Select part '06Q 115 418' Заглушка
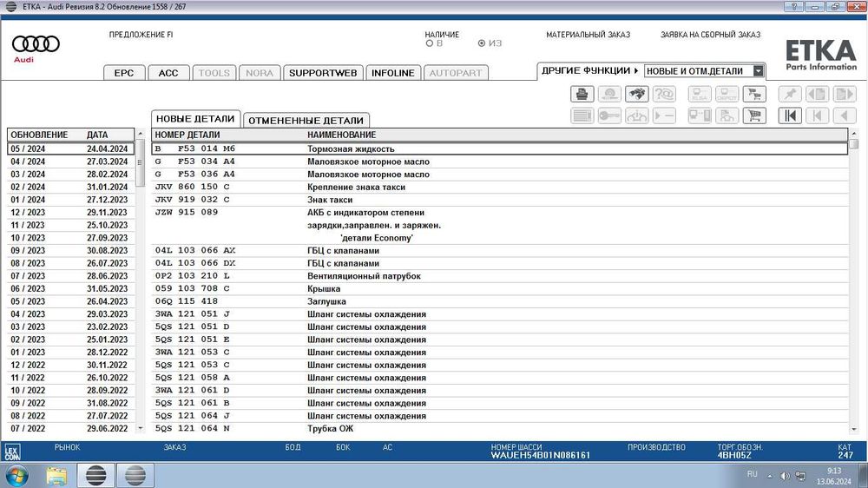 point(500,302)
